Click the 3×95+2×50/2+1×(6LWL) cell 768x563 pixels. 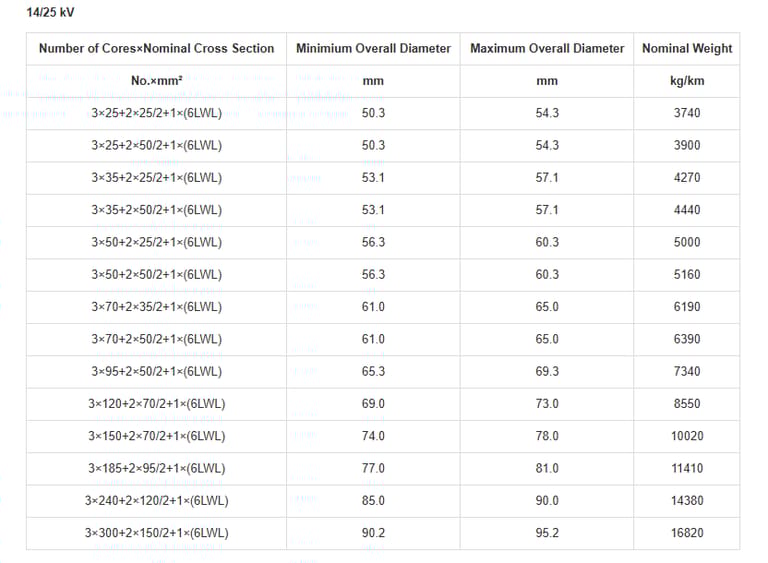156,371
